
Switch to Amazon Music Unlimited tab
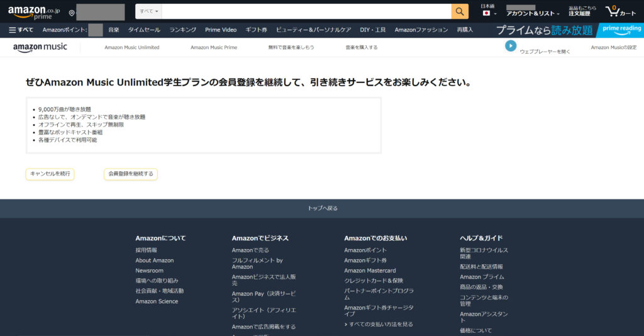[x=132, y=48]
